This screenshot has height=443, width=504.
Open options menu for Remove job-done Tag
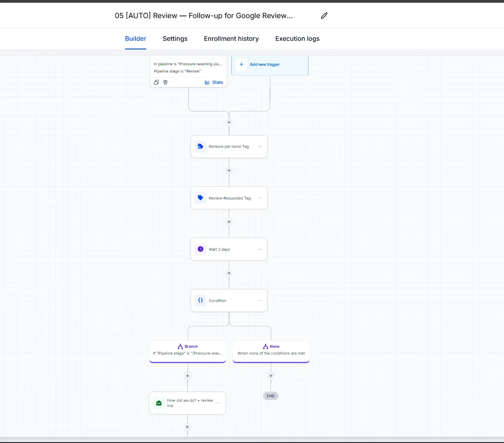259,146
